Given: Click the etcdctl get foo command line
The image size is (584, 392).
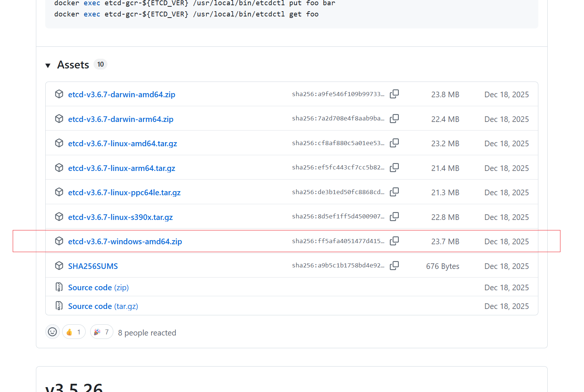Looking at the screenshot, I should (x=186, y=14).
